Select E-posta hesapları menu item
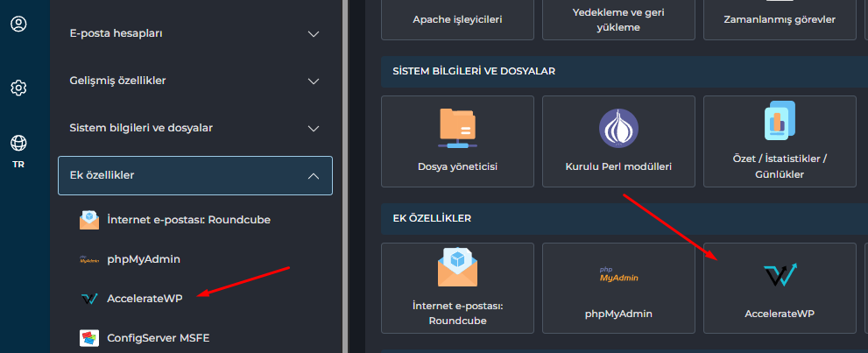 coord(195,34)
